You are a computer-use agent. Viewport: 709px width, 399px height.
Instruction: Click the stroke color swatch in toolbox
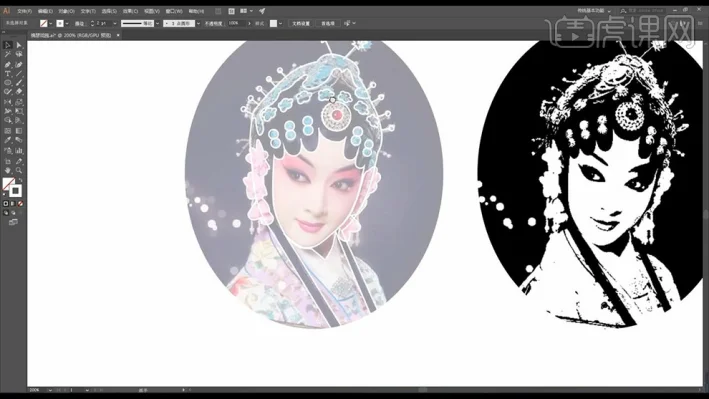tap(15, 190)
